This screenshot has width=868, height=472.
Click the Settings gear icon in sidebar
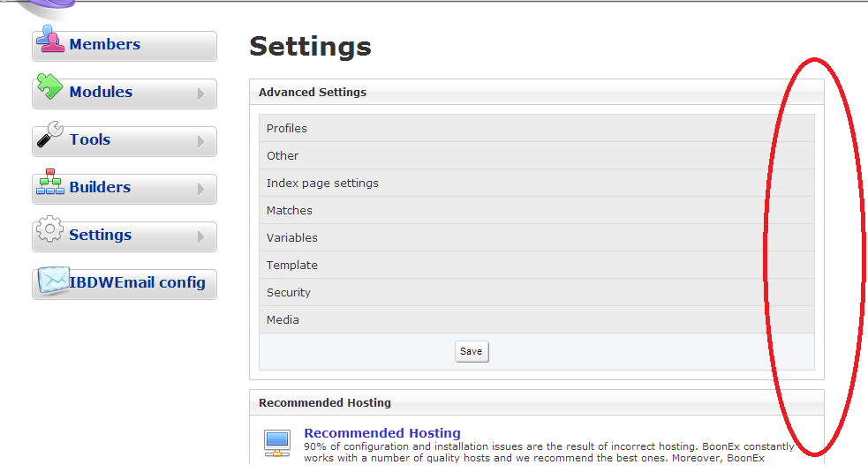[x=50, y=230]
